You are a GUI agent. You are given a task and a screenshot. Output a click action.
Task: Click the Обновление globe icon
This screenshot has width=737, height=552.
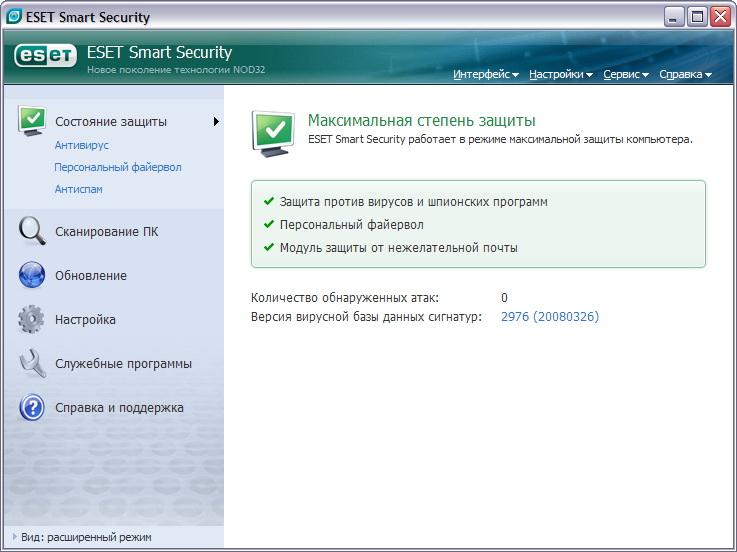point(32,276)
